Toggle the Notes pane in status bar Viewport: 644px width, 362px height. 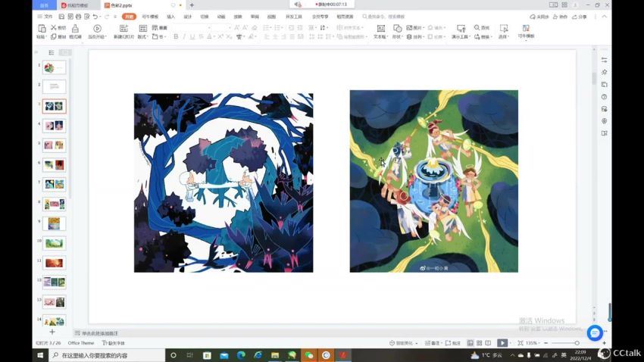pyautogui.click(x=432, y=343)
